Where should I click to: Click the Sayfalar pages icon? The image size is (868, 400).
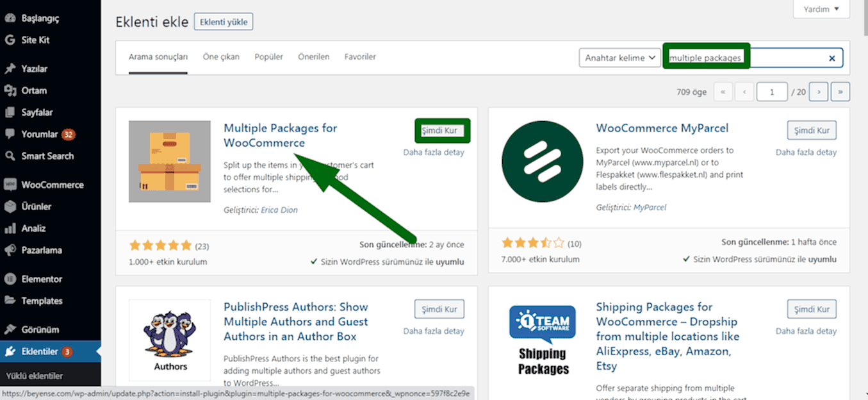10,112
